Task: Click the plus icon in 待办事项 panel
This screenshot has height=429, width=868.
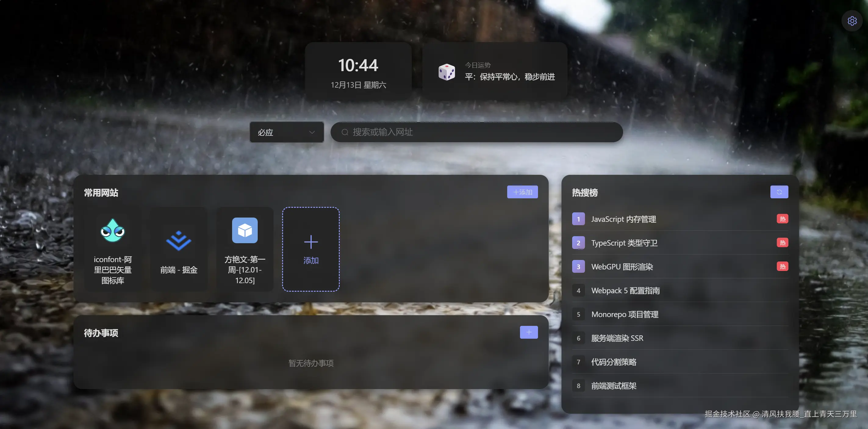Action: tap(529, 332)
